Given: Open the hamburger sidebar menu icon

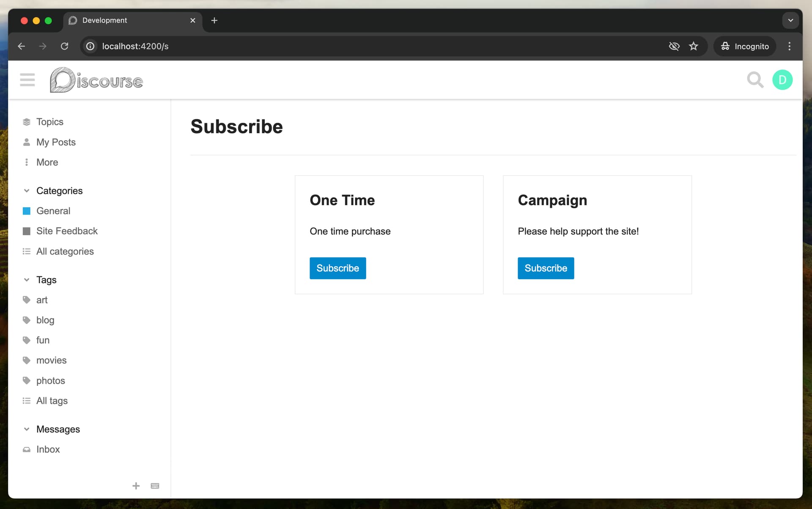Looking at the screenshot, I should [x=27, y=80].
